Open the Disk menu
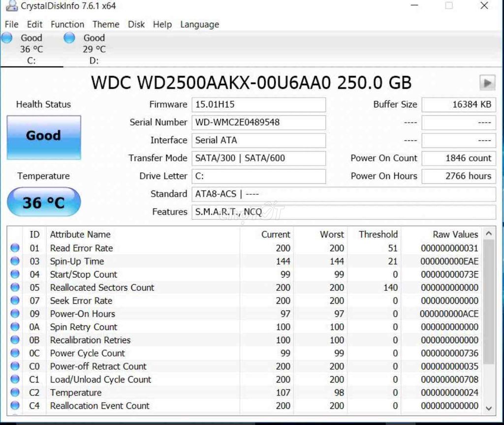The image size is (504, 425). click(x=136, y=25)
